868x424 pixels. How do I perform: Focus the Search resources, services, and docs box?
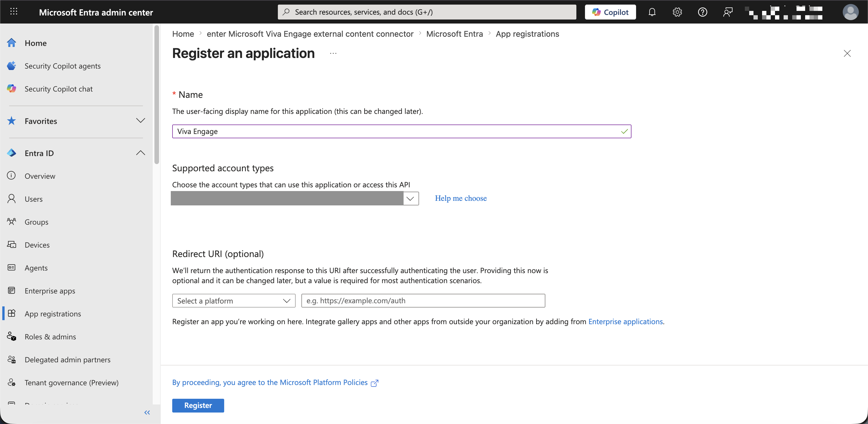pyautogui.click(x=427, y=12)
